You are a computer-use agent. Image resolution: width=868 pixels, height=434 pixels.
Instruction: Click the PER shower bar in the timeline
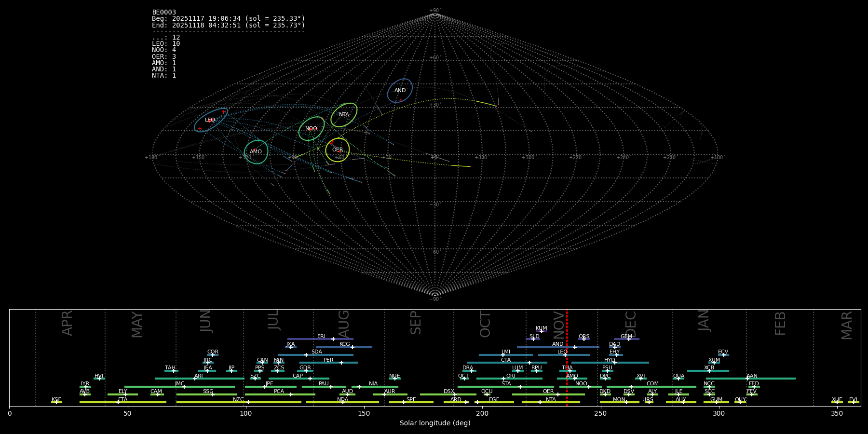click(x=328, y=363)
